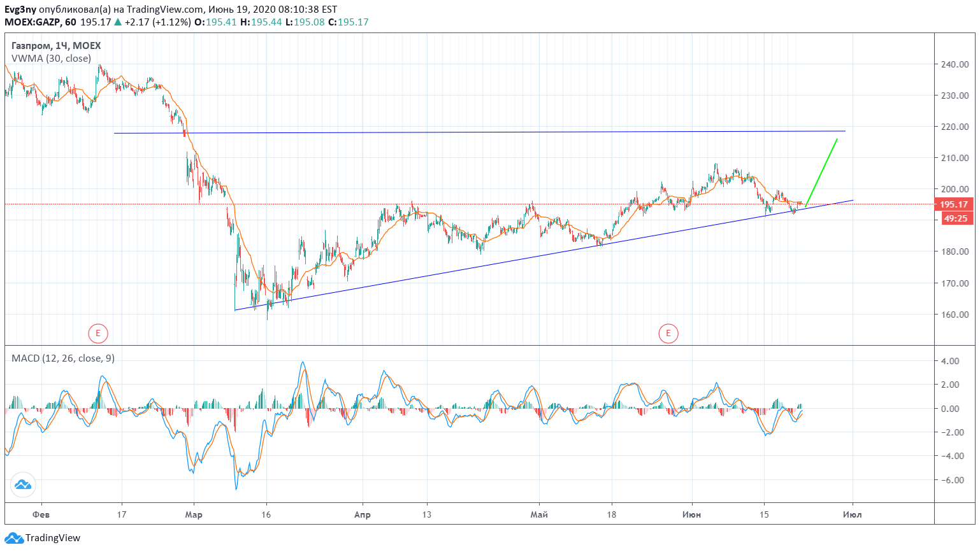
Task: Click the Июн label on time axis
Action: coord(691,514)
